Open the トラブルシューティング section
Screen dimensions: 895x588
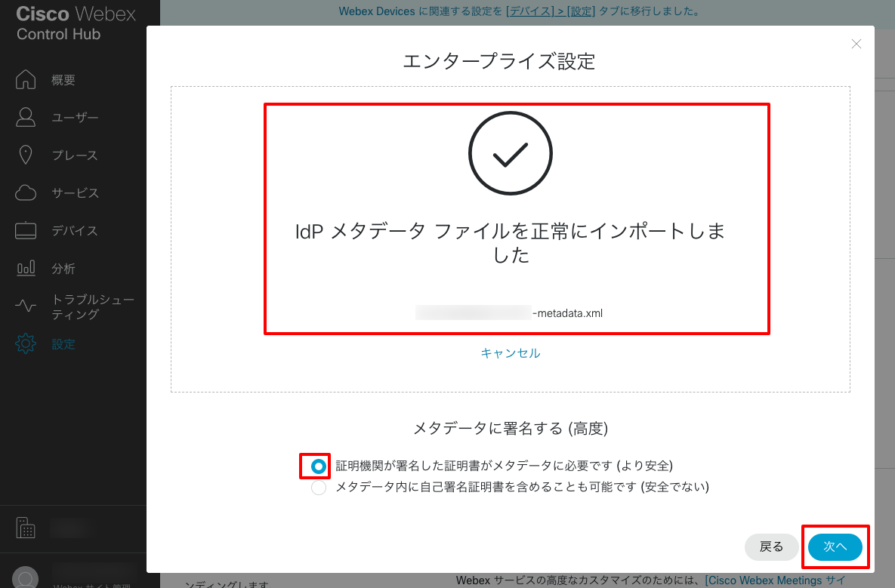pyautogui.click(x=93, y=307)
